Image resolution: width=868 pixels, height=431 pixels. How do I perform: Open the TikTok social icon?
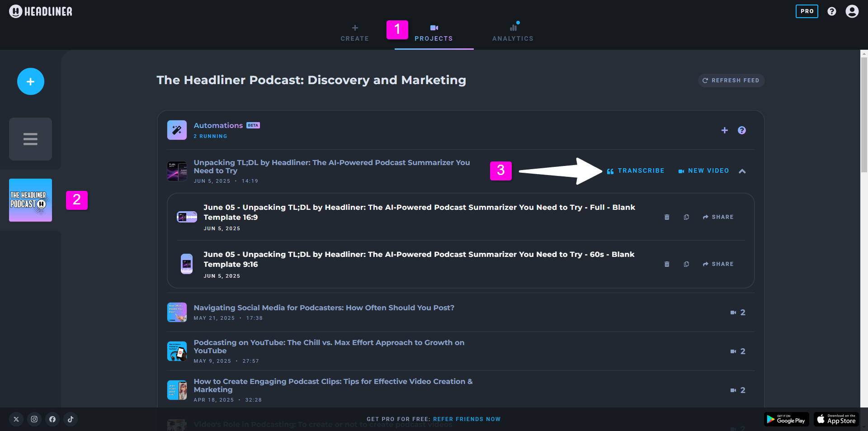click(71, 419)
